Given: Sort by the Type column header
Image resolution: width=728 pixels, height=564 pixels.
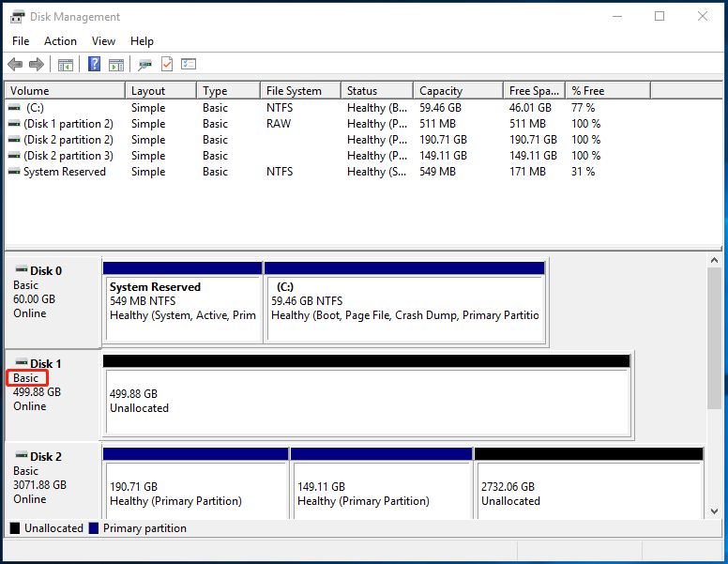Looking at the screenshot, I should (228, 91).
